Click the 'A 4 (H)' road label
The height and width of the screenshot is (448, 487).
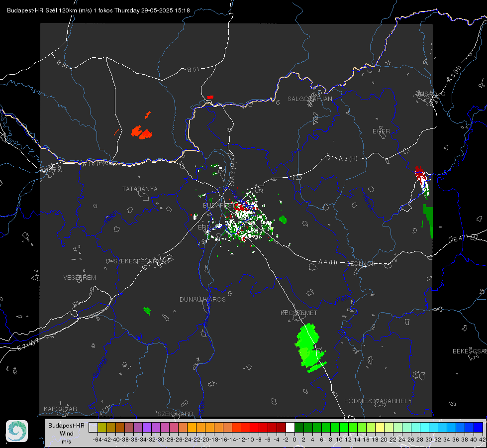pos(328,262)
